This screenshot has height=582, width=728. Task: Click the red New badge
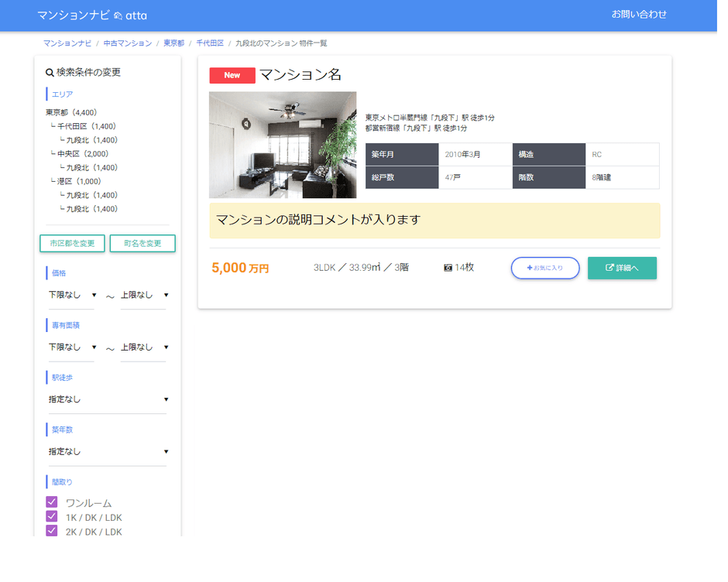tap(232, 75)
